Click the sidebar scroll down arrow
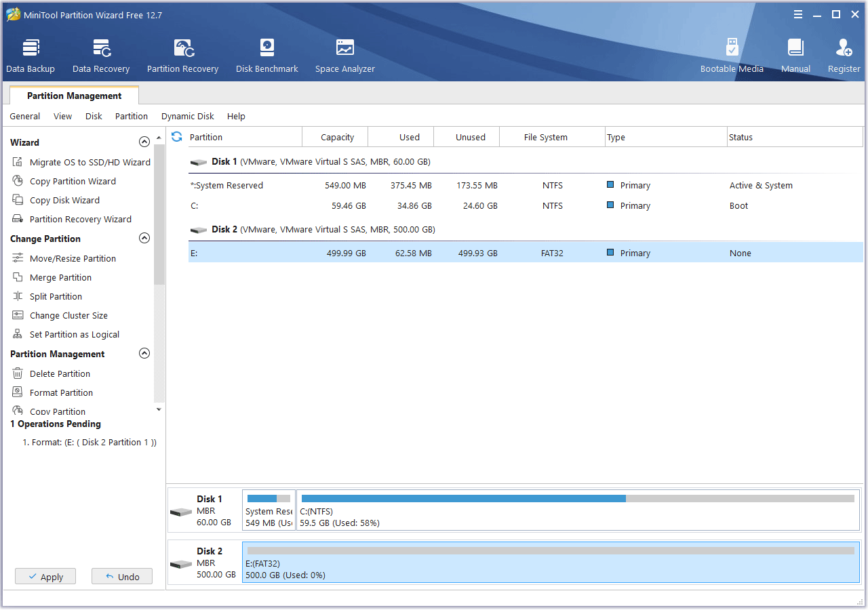 point(159,409)
